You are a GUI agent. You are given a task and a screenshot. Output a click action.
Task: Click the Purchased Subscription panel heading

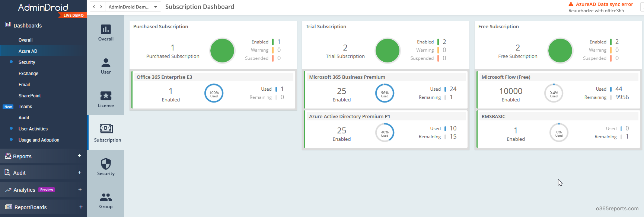(x=161, y=27)
